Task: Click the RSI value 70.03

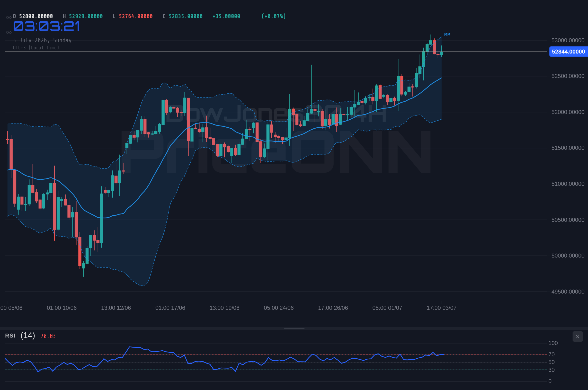Action: (48, 336)
